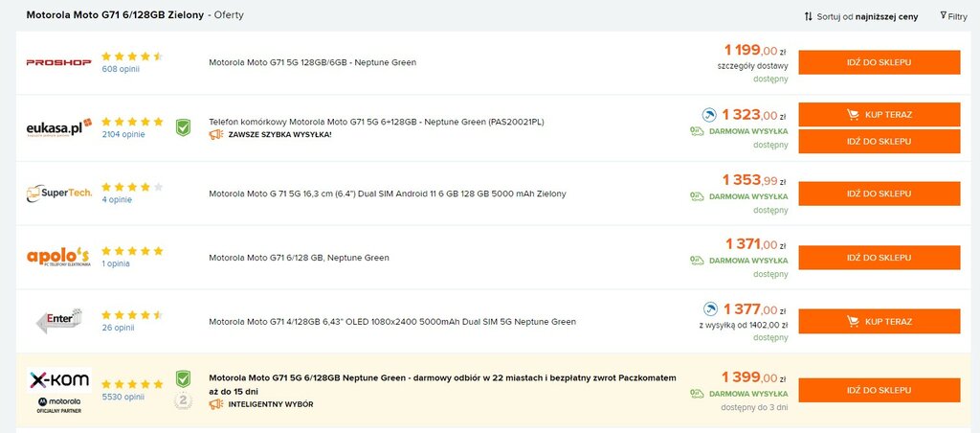The height and width of the screenshot is (433, 980).
Task: Open Enter 26 opinii reviews
Action: tap(118, 328)
